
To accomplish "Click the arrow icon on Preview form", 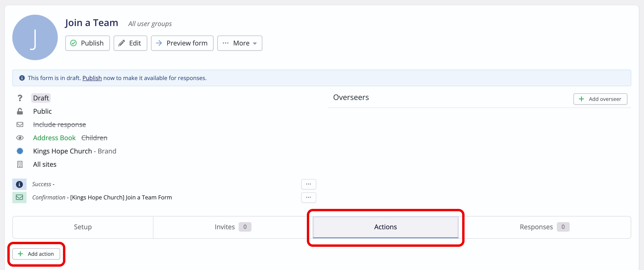I will pos(159,43).
